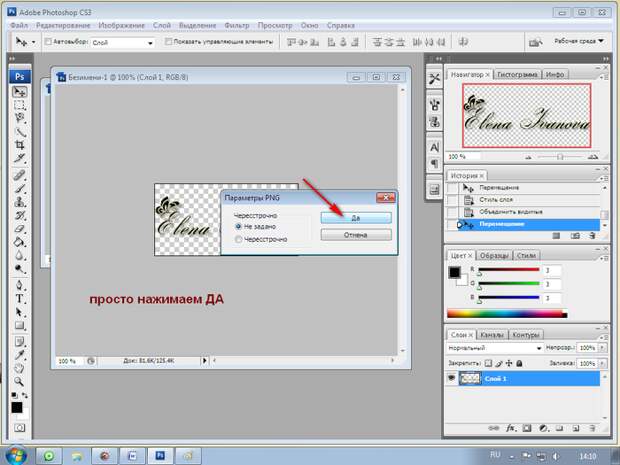The height and width of the screenshot is (465, 620).
Task: Select the Crop tool
Action: [19, 145]
